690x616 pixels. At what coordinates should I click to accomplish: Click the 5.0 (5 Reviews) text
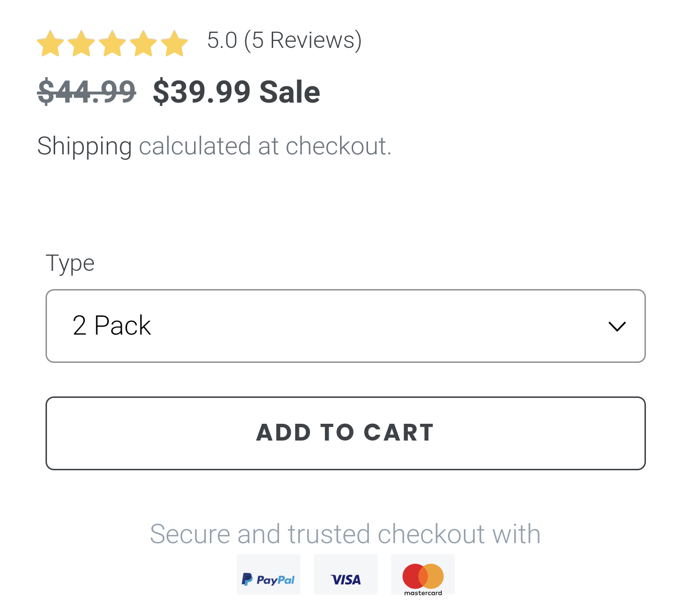284,40
